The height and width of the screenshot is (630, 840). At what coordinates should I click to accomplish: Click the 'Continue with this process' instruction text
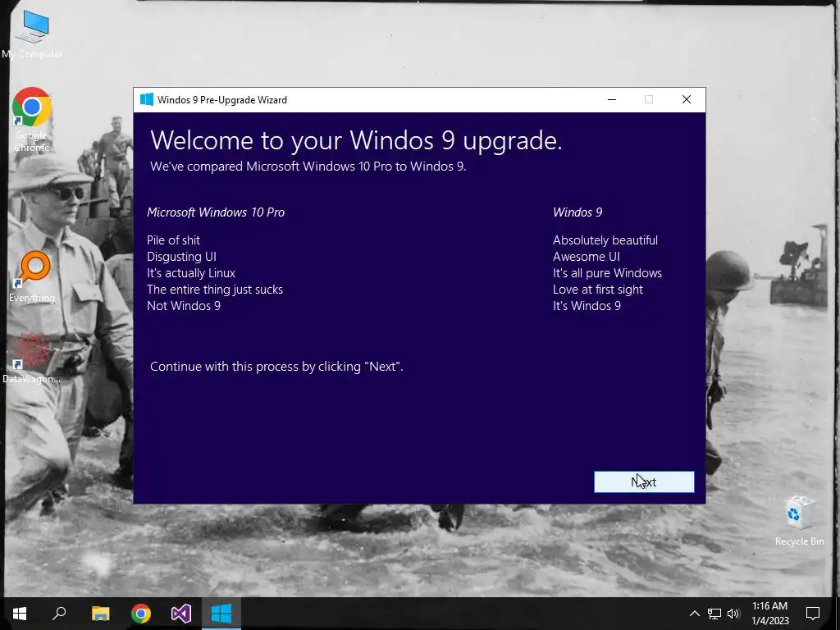[276, 367]
